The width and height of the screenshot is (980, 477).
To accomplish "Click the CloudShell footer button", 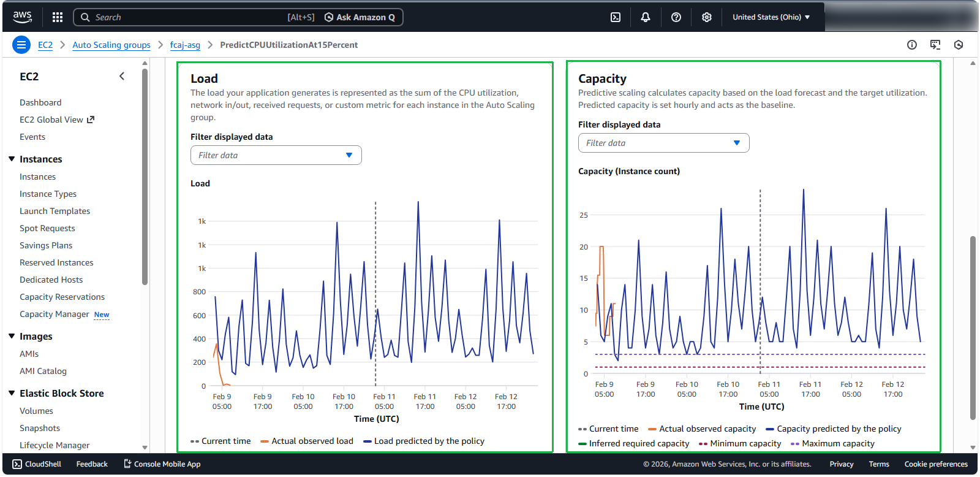I will (37, 464).
